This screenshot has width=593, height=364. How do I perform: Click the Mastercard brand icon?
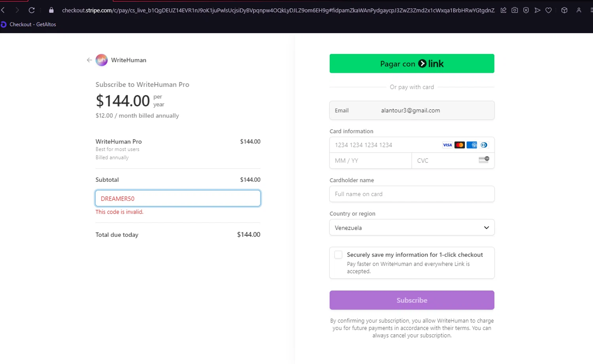click(459, 145)
